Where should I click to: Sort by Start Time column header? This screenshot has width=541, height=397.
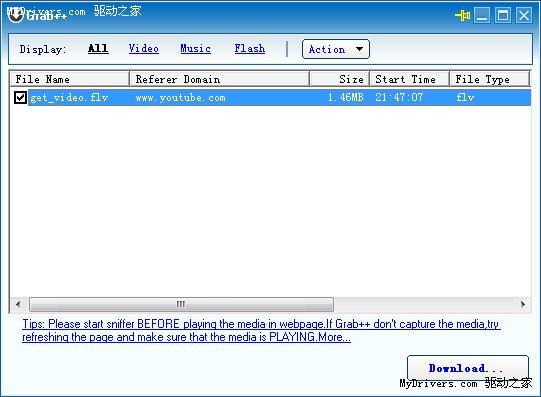[410, 79]
